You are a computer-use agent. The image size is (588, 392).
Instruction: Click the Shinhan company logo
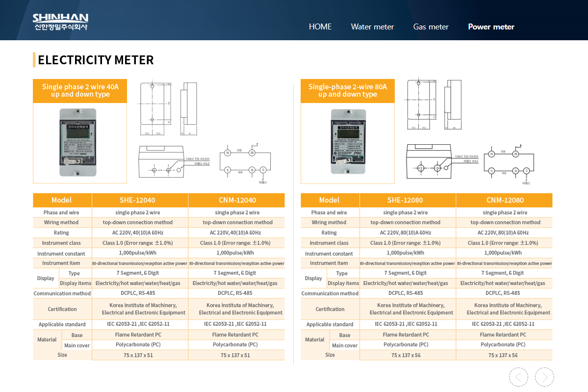pos(60,22)
